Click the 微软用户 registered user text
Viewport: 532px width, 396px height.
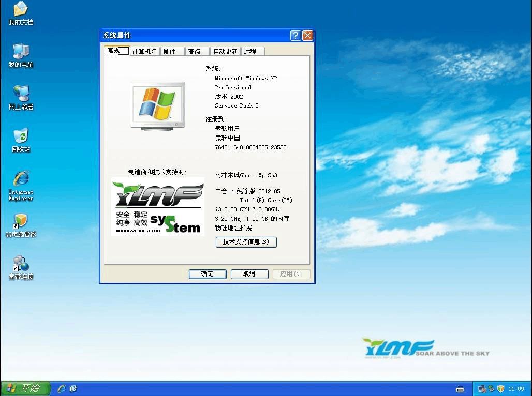[x=227, y=129]
